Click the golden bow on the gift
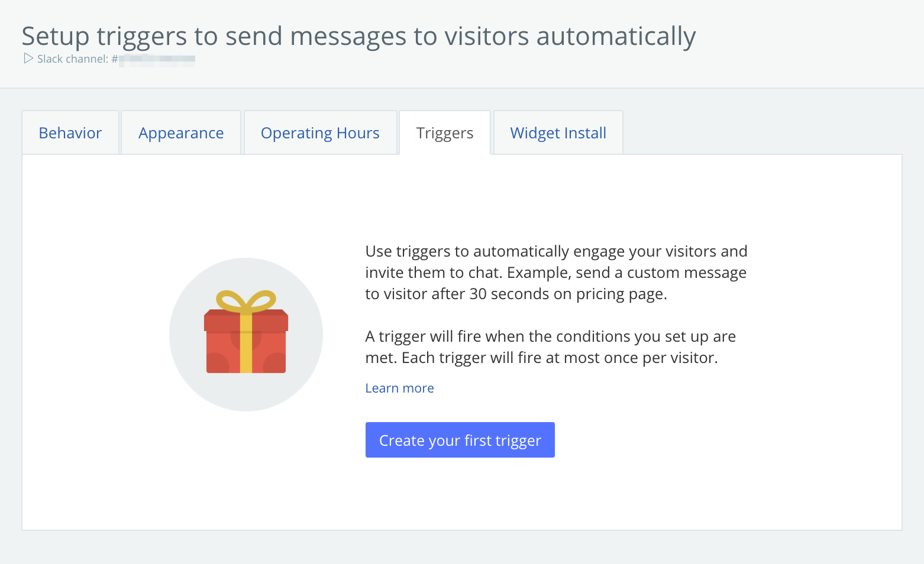 [x=246, y=301]
